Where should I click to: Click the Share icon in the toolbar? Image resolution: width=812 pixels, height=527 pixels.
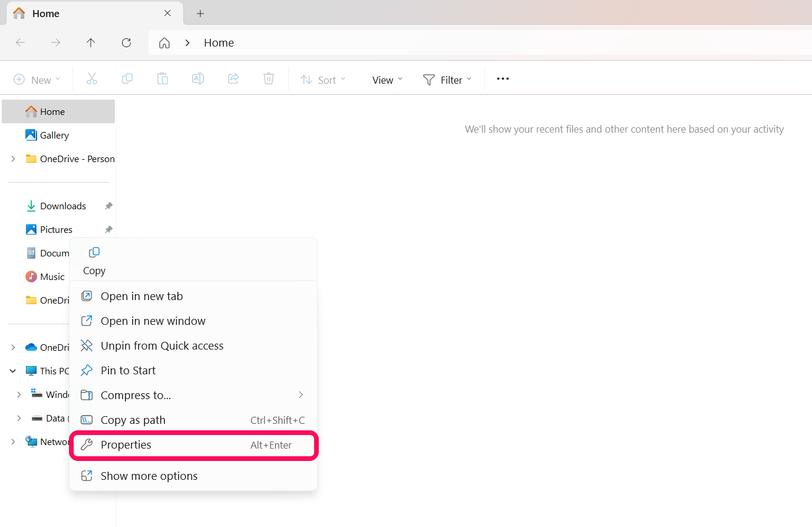233,79
